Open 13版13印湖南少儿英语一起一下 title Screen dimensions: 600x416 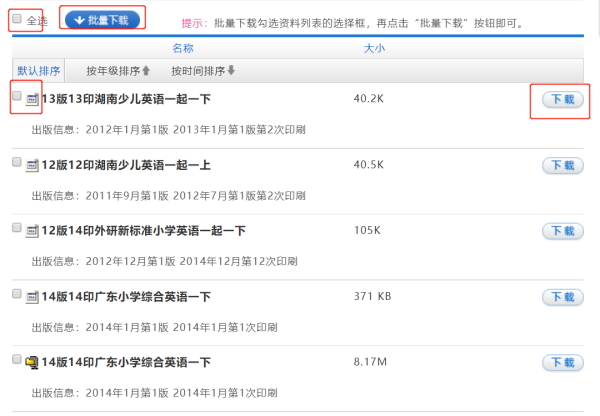tap(126, 99)
